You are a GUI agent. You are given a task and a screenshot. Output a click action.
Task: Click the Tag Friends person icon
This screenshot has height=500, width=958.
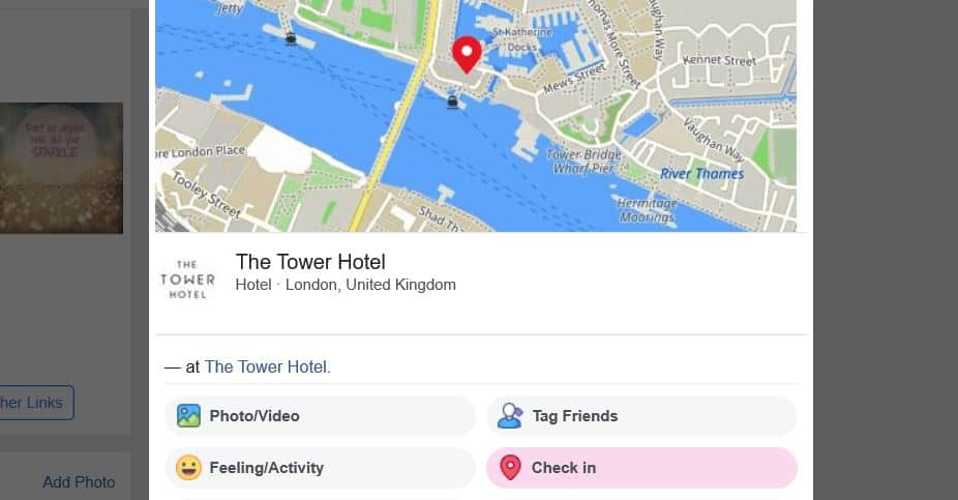pos(510,416)
